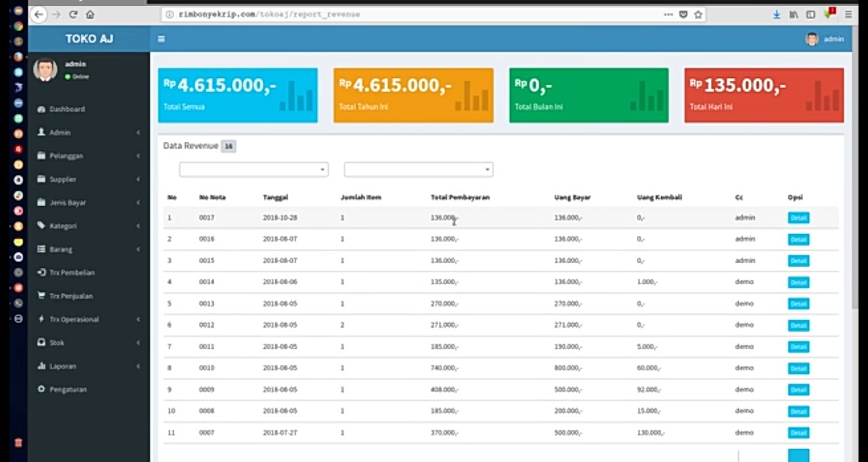Expand the Laporan sidebar menu
Viewport: 868px width, 462px height.
click(x=62, y=366)
